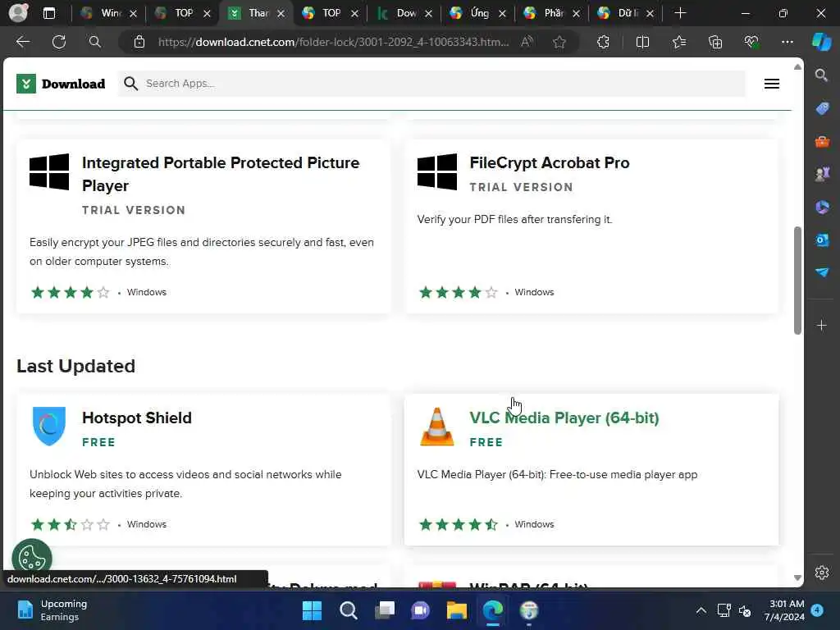Open the Windows Start menu
Image resolution: width=840 pixels, height=630 pixels.
tap(312, 610)
